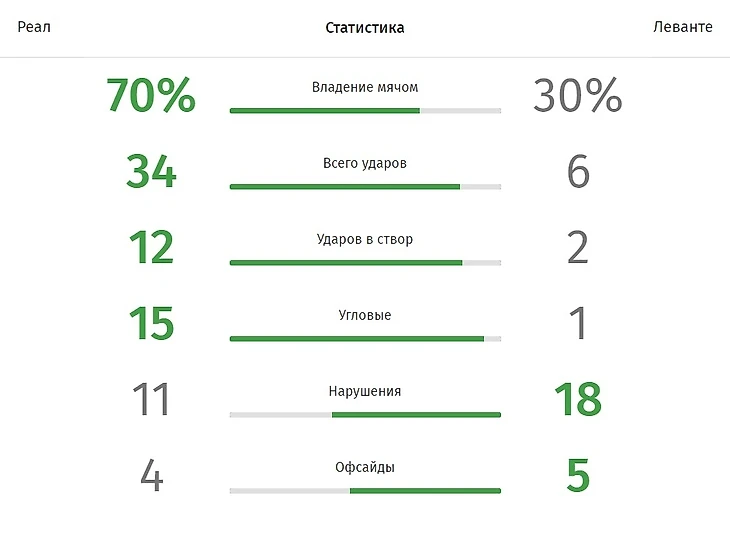This screenshot has height=535, width=730.
Task: Click the Угловые label text
Action: coord(365,315)
